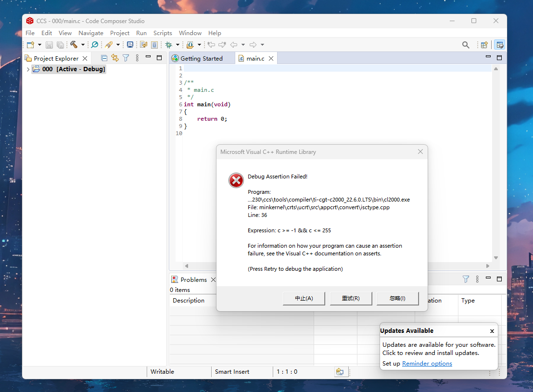Click the Save icon in the toolbar
Viewport: 533px width, 392px height.
[x=49, y=45]
